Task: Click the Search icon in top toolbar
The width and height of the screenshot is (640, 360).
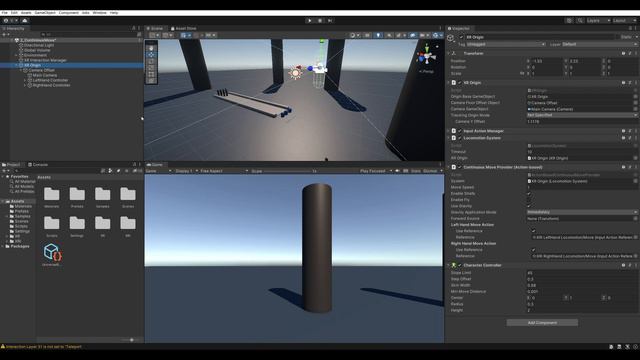Action: [x=580, y=20]
